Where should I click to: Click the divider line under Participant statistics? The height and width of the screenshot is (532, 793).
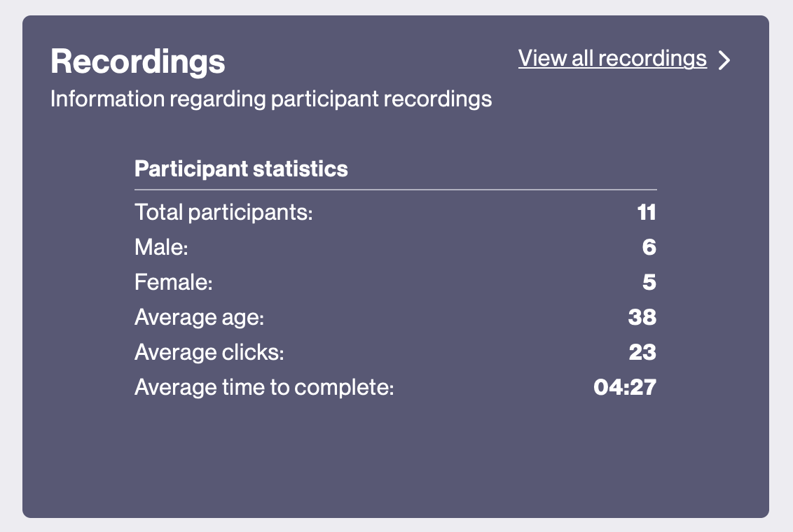click(x=396, y=190)
